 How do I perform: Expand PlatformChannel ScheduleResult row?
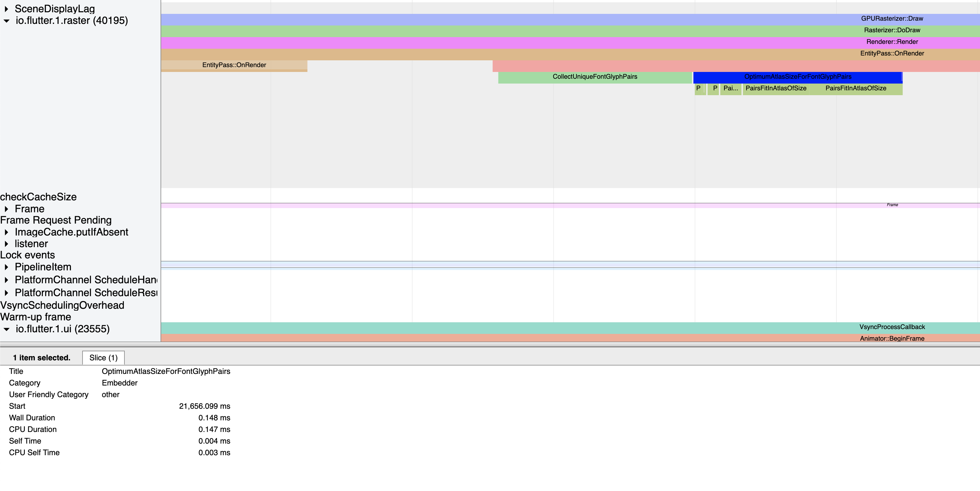[x=6, y=293]
